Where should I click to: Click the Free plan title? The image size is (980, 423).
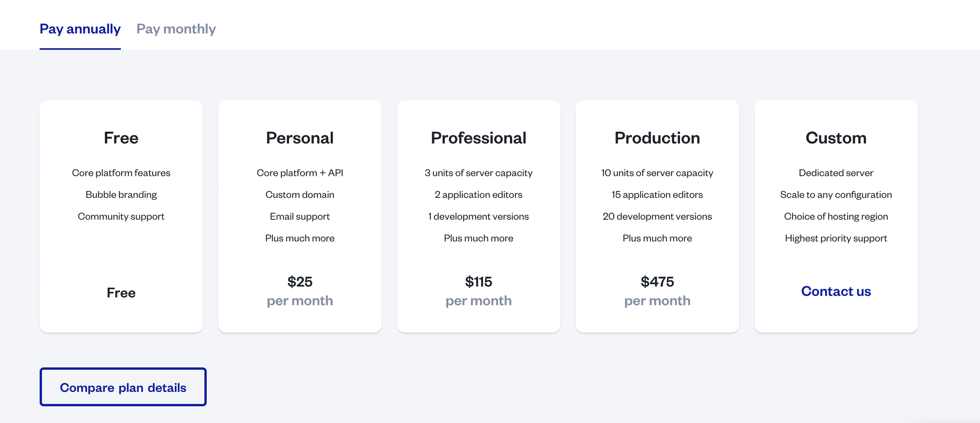121,138
